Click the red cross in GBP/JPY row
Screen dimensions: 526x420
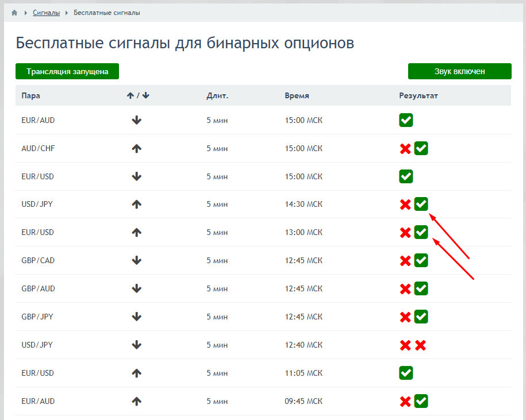tap(405, 317)
